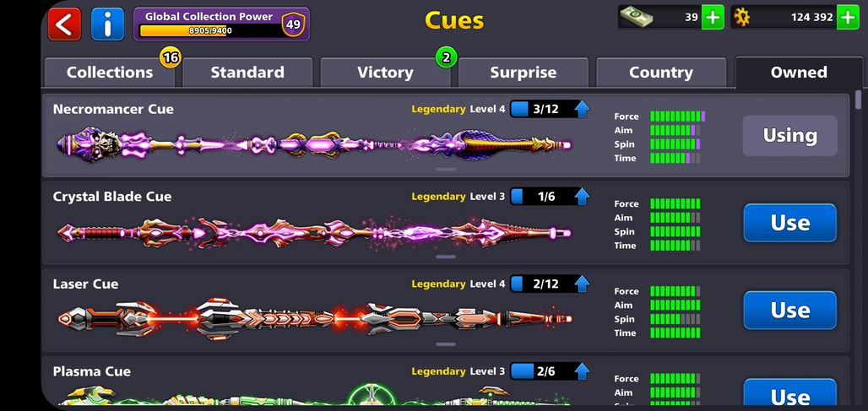868x411 pixels.
Task: Add cash with the green plus
Action: [x=713, y=17]
